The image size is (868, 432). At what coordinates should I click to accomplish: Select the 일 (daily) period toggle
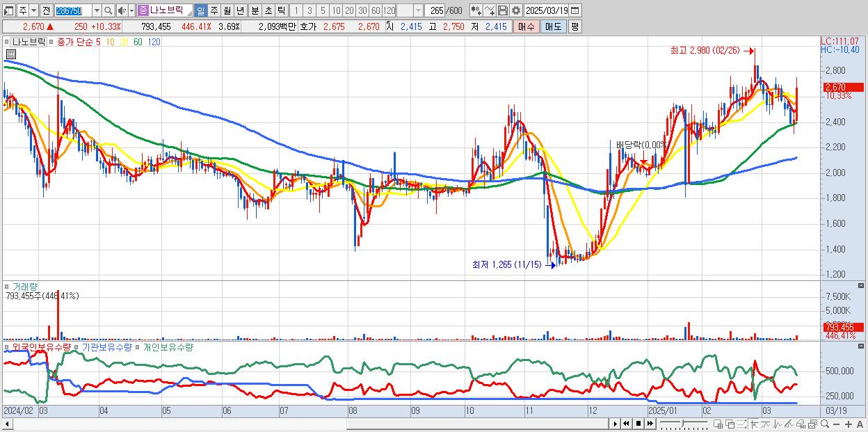200,10
